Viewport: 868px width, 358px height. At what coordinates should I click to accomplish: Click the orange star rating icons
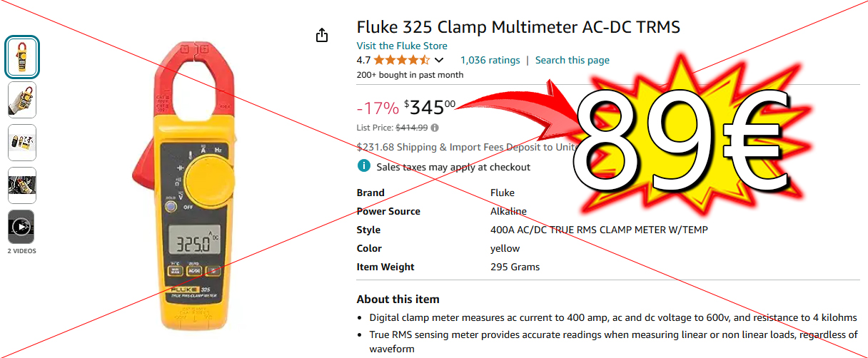[401, 61]
